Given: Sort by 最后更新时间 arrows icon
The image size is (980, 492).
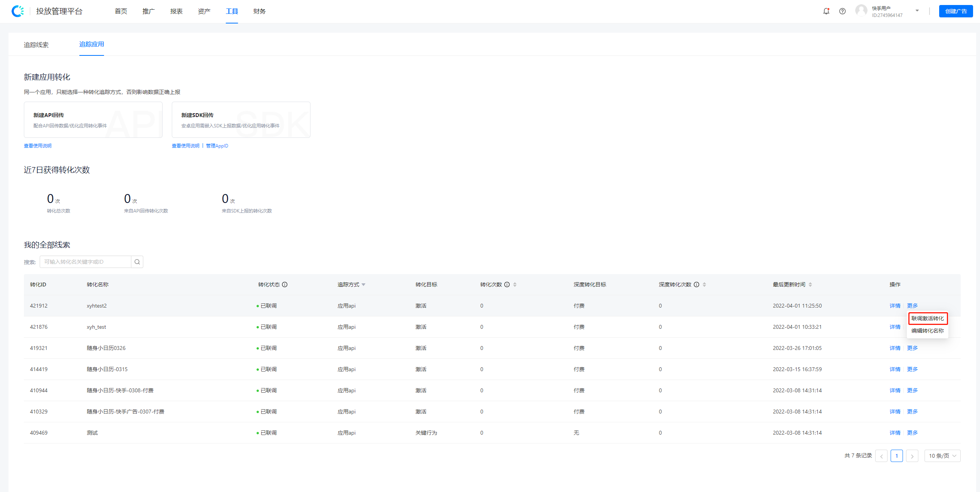Looking at the screenshot, I should click(x=811, y=284).
